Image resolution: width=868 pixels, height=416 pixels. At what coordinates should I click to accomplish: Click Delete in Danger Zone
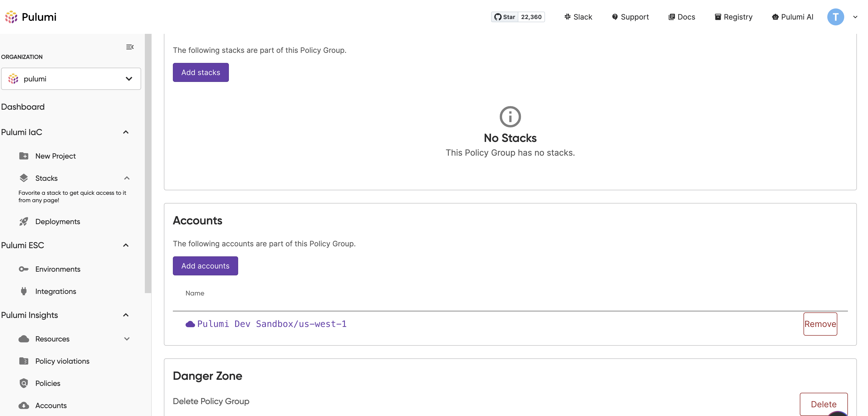pos(823,404)
